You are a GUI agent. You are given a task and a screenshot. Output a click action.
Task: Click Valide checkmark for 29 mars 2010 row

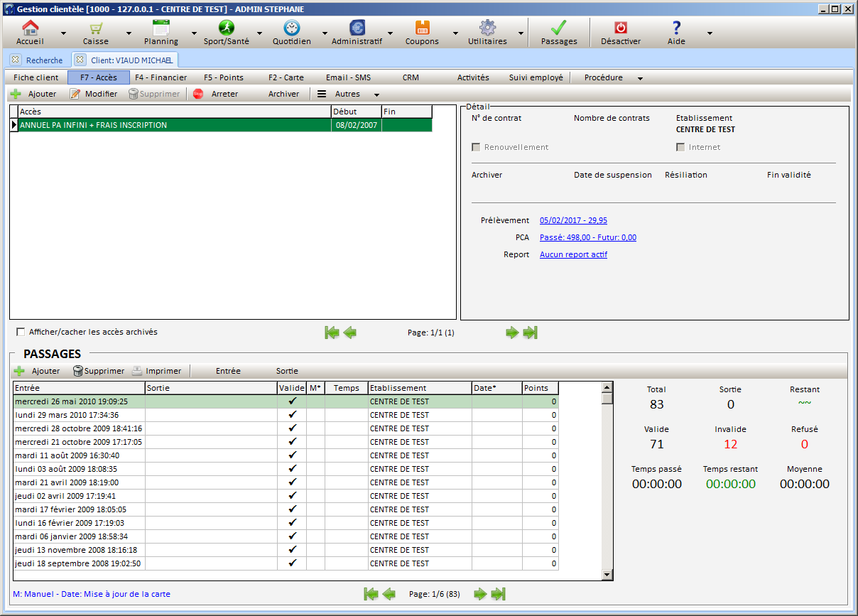pos(292,415)
